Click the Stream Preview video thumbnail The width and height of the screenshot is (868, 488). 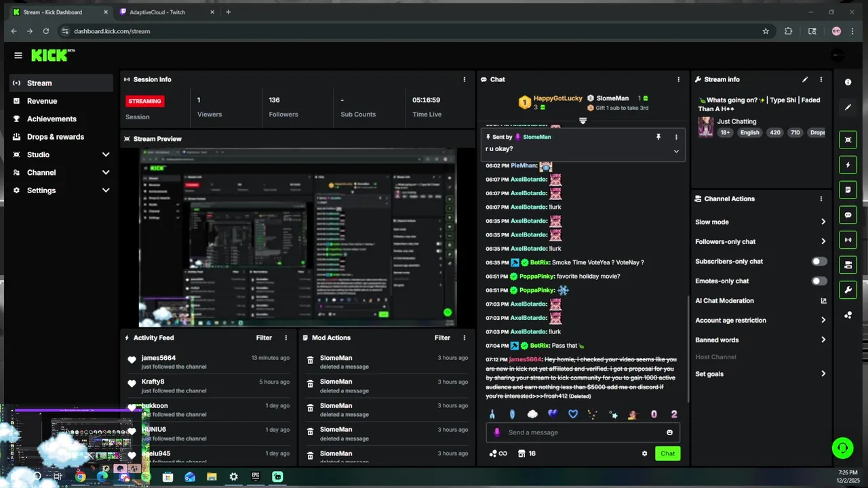(x=298, y=238)
